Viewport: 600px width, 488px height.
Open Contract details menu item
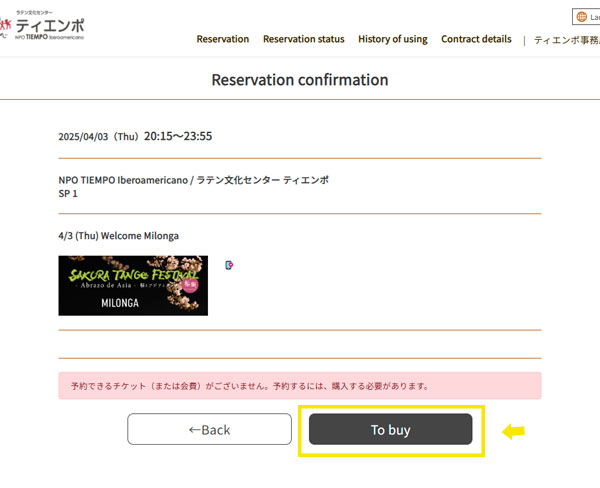476,39
